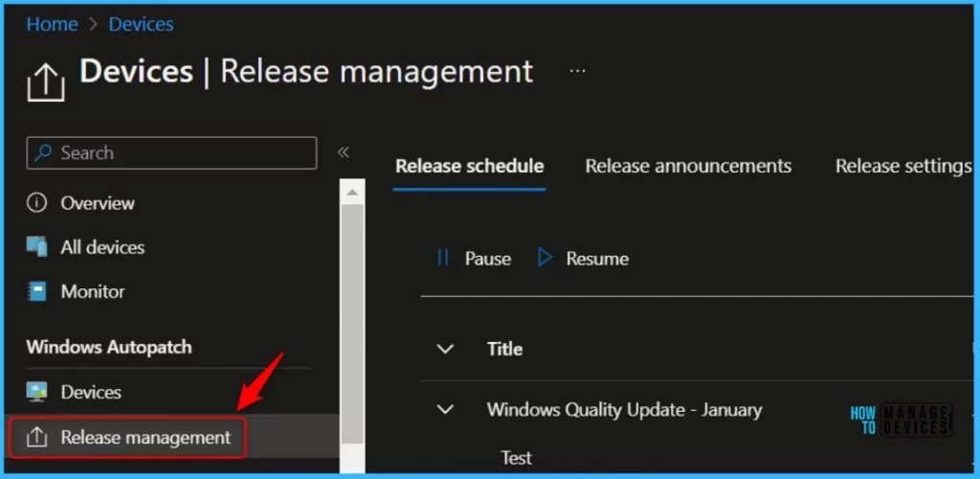Click the Windows Autopatch Devices monitor icon
980x479 pixels.
pos(37,392)
